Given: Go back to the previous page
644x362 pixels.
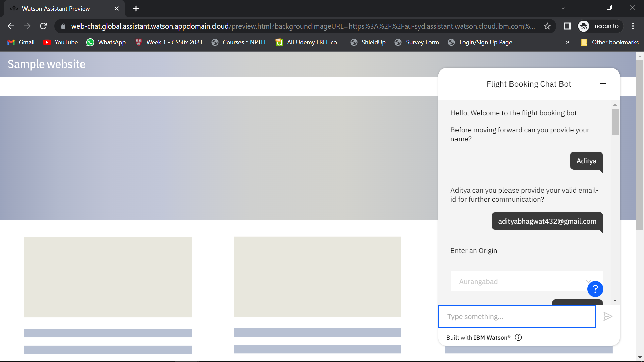Looking at the screenshot, I should click(x=11, y=26).
